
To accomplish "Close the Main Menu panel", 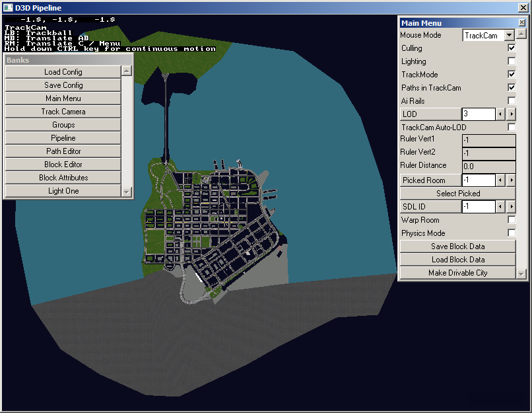I will (522, 22).
